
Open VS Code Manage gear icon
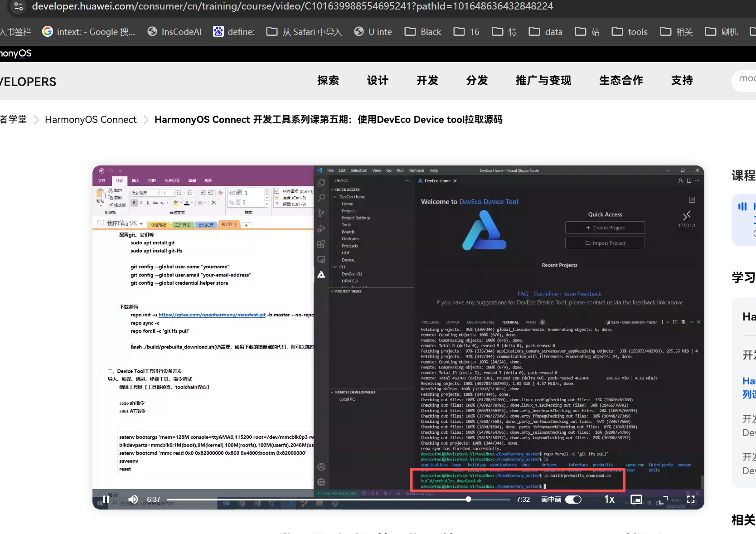point(321,482)
